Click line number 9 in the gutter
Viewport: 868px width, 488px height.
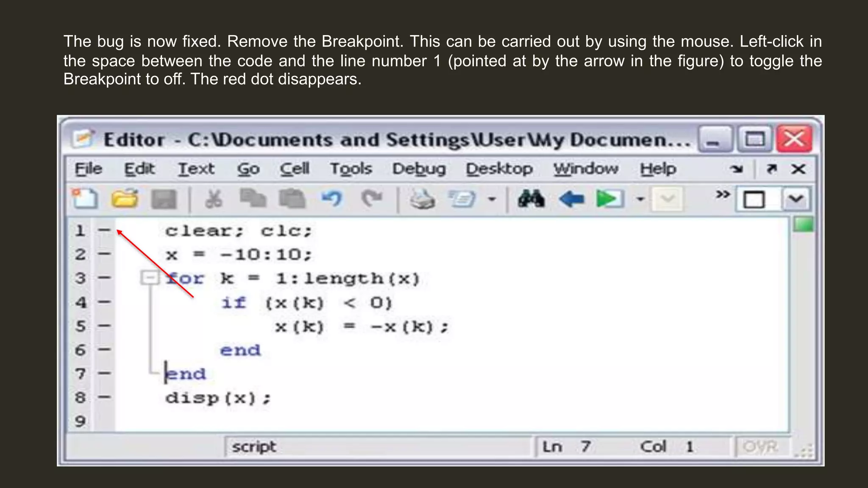point(80,421)
